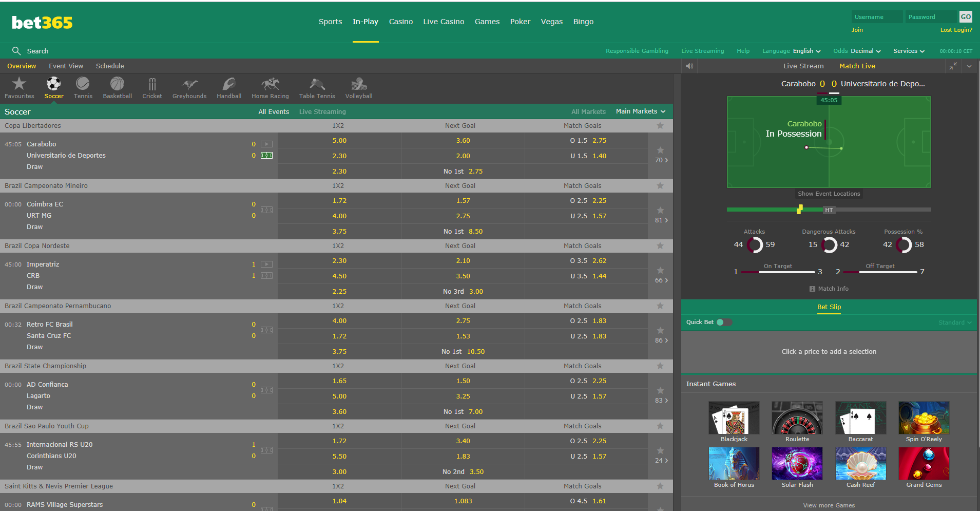This screenshot has width=980, height=511.
Task: Switch to the Casino tab
Action: point(401,22)
